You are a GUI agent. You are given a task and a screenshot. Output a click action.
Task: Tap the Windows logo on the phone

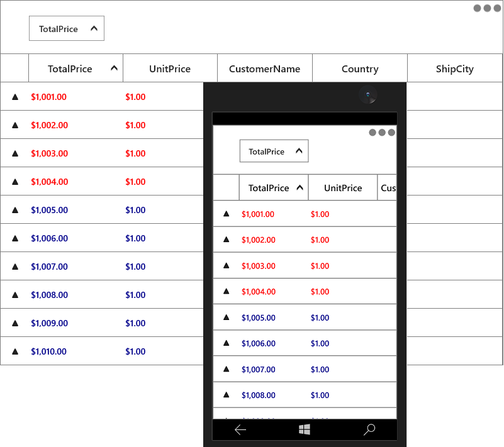click(x=305, y=429)
